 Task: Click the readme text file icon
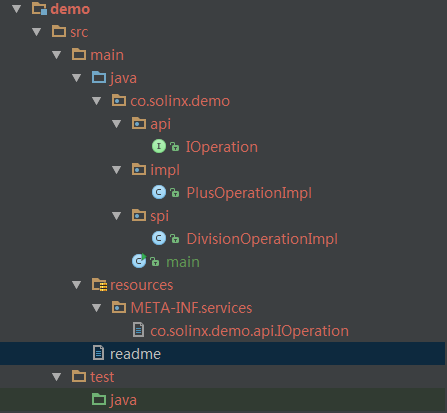pos(98,353)
